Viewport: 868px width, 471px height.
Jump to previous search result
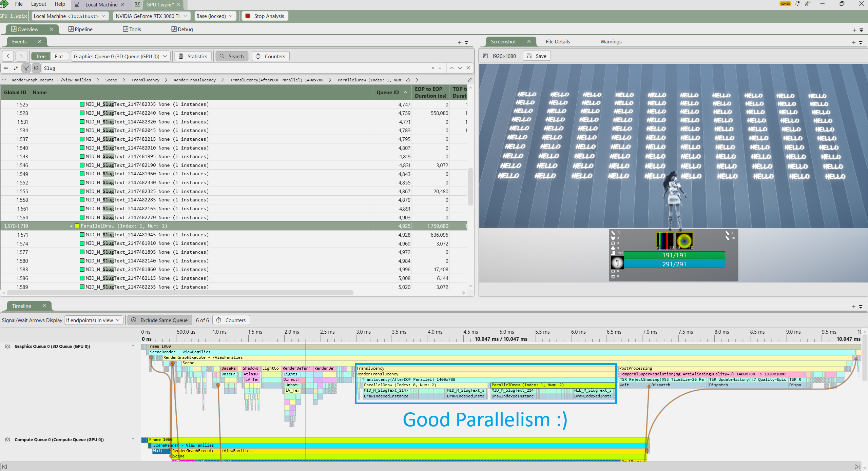tap(451, 68)
